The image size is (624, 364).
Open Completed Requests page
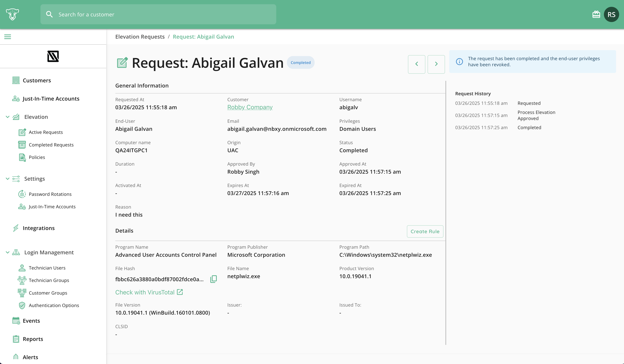51,145
